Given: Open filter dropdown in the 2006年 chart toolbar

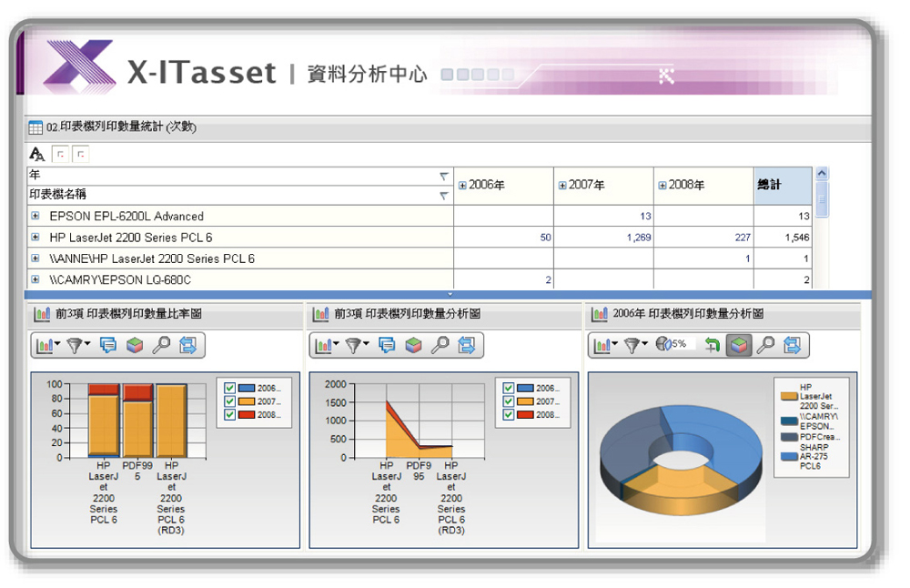Looking at the screenshot, I should (635, 345).
